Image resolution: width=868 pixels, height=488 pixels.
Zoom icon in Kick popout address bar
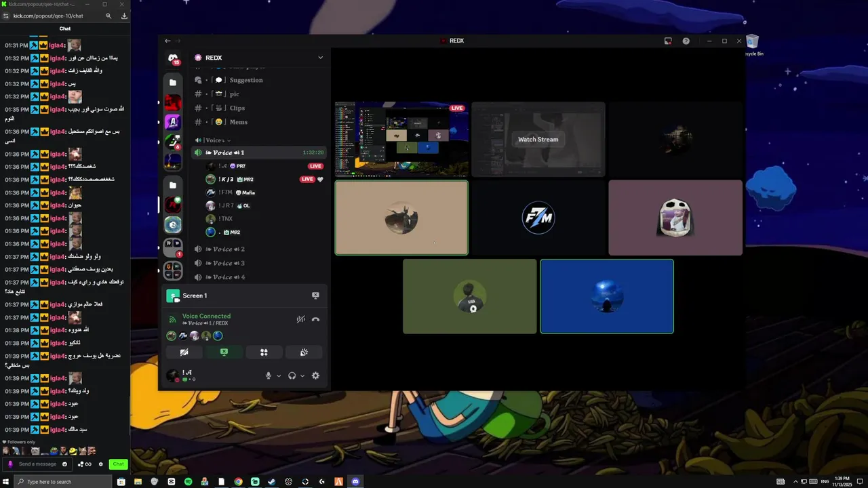[x=108, y=16]
